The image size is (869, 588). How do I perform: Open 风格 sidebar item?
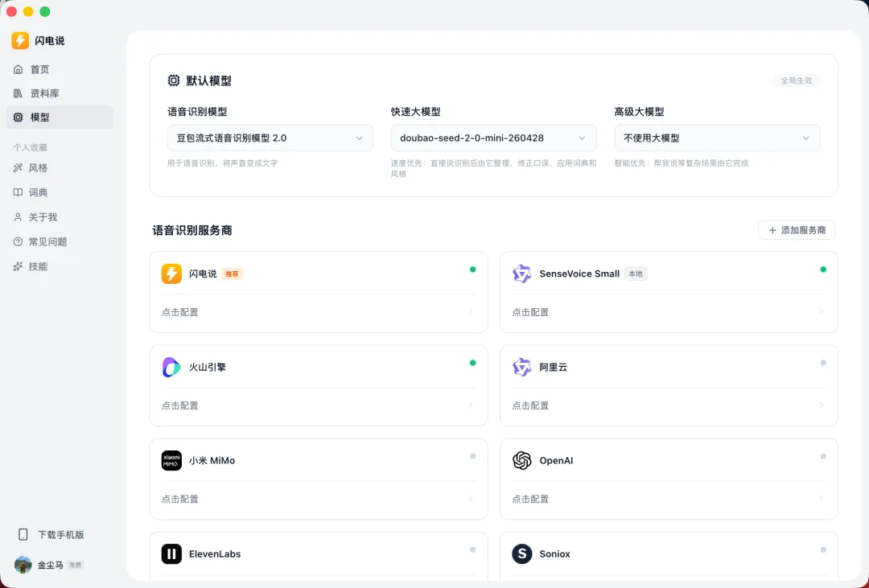(60, 168)
